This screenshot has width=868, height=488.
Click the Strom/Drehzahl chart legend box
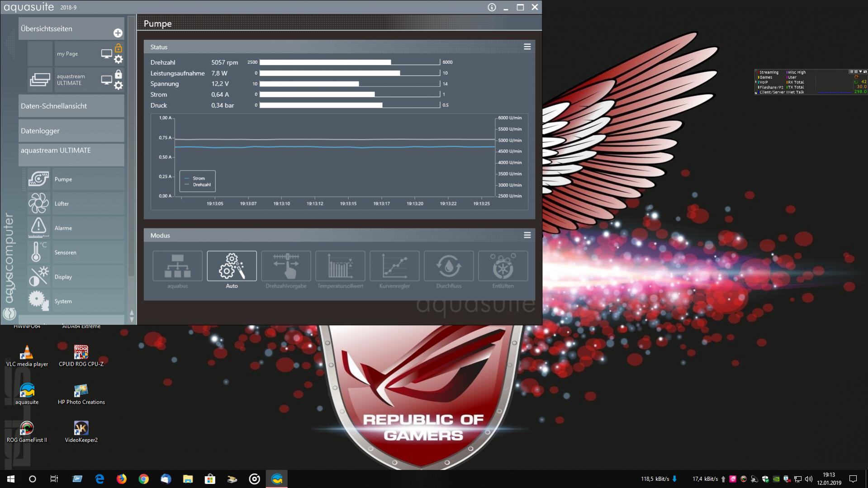pyautogui.click(x=198, y=181)
